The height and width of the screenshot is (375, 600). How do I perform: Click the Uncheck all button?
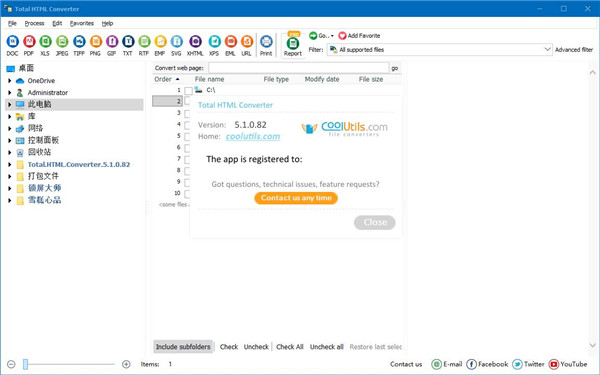(x=326, y=347)
